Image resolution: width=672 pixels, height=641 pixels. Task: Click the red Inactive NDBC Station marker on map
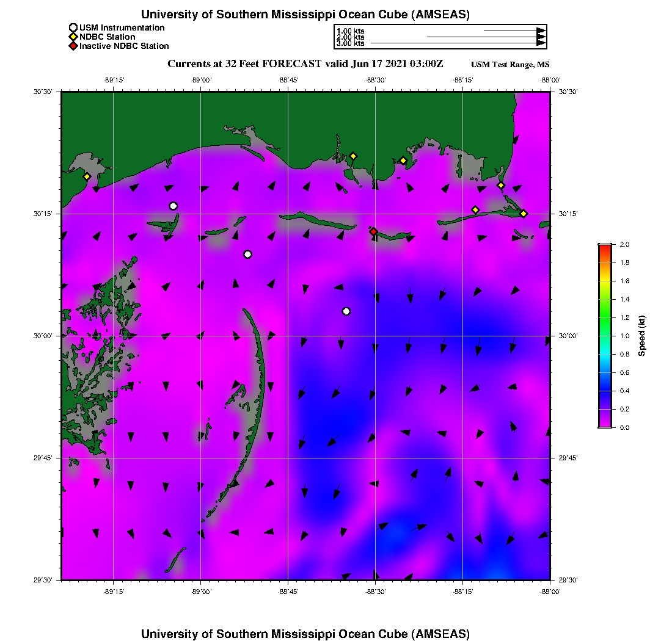373,231
